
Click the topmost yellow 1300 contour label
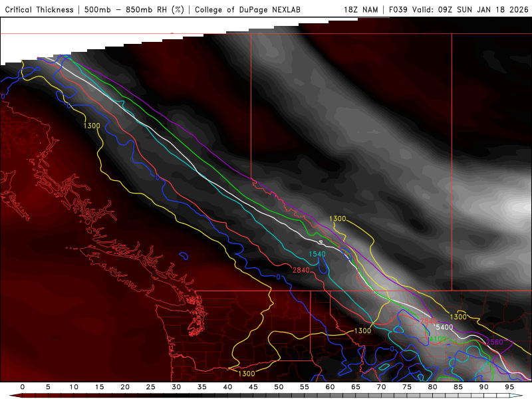pos(92,126)
